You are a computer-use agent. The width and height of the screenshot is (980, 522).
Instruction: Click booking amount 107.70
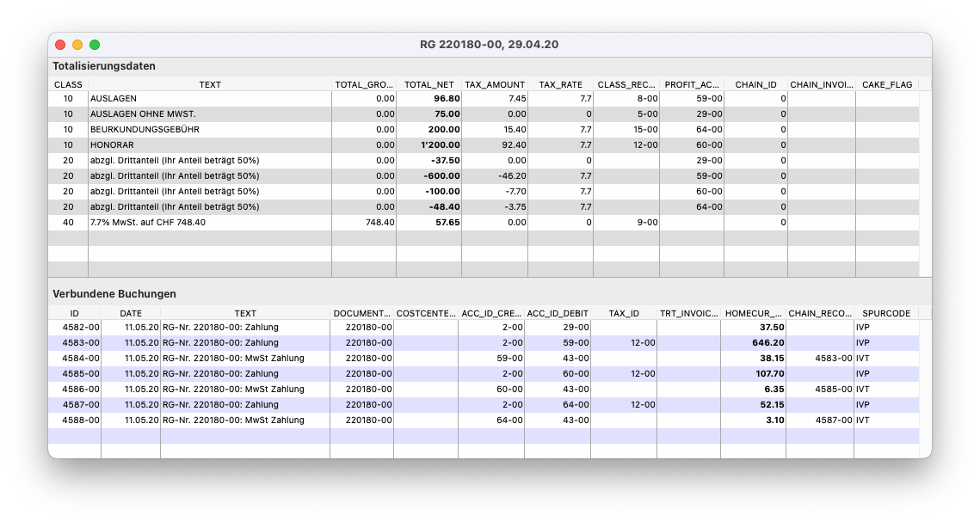[x=770, y=374]
